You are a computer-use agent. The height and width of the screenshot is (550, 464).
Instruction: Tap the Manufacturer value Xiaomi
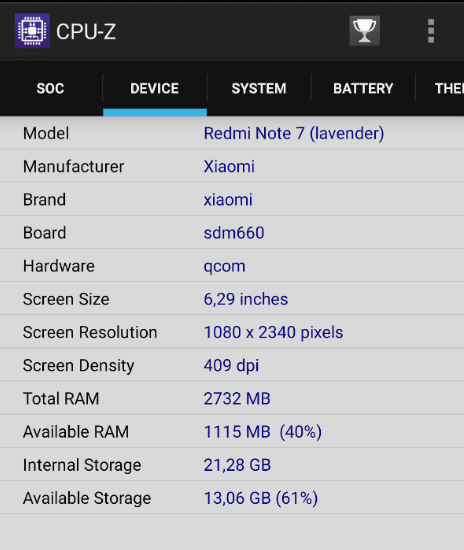[x=229, y=166]
